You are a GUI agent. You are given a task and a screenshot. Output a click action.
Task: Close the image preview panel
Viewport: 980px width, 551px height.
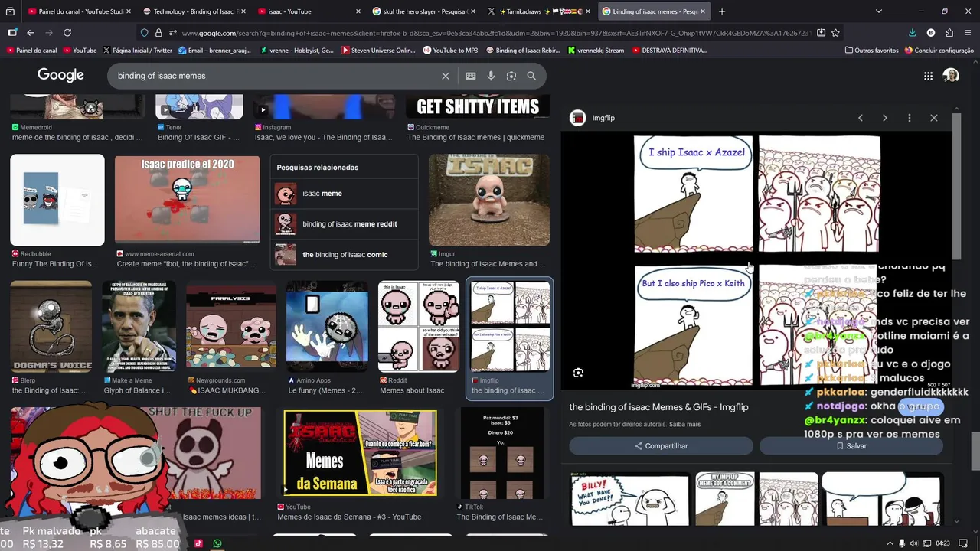tap(934, 118)
